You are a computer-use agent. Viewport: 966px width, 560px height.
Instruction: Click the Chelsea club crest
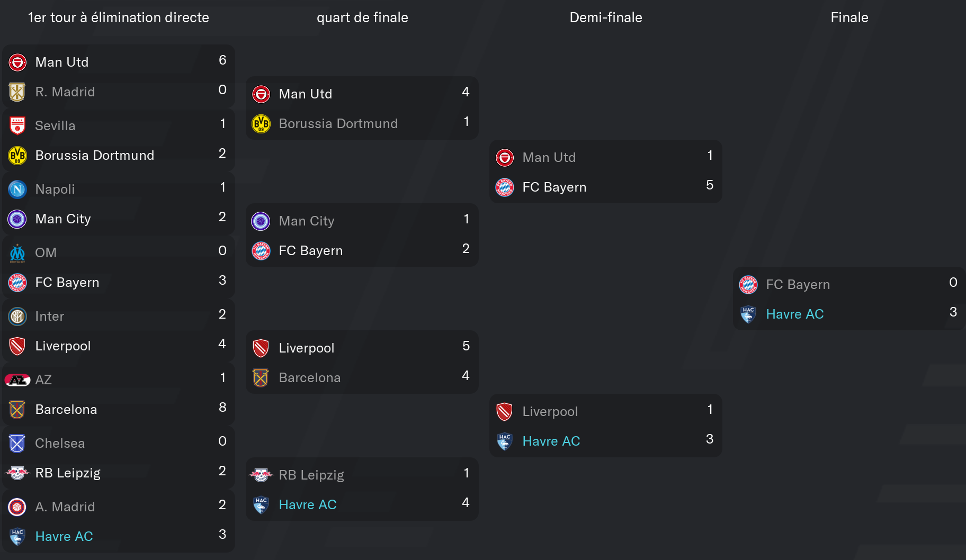coord(17,444)
